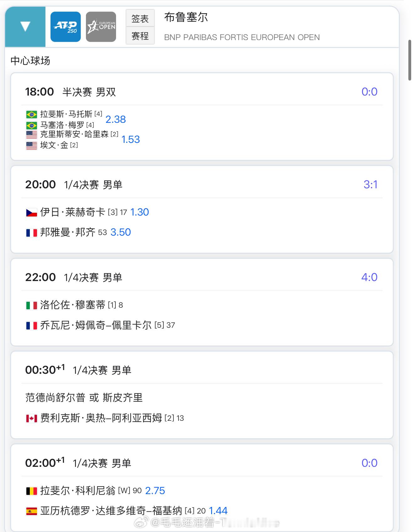414x532 pixels.
Task: Select the 1.30 odds for 莱赫奇卡
Action: [x=139, y=212]
